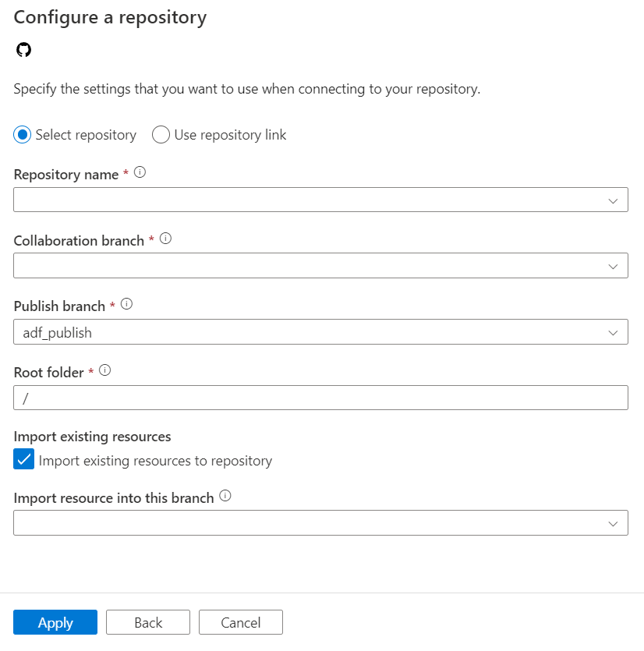Viewport: 644px width, 651px height.
Task: Click the Back button
Action: [x=147, y=622]
